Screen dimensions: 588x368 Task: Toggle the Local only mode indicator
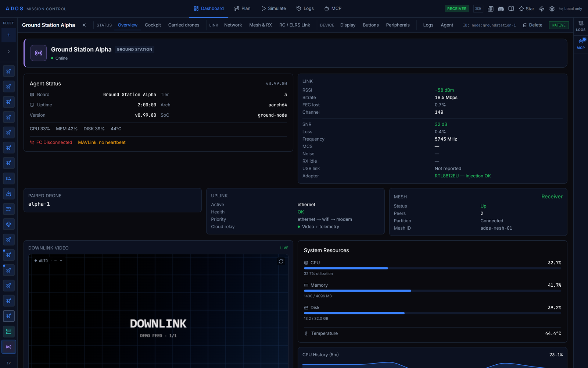click(x=571, y=9)
